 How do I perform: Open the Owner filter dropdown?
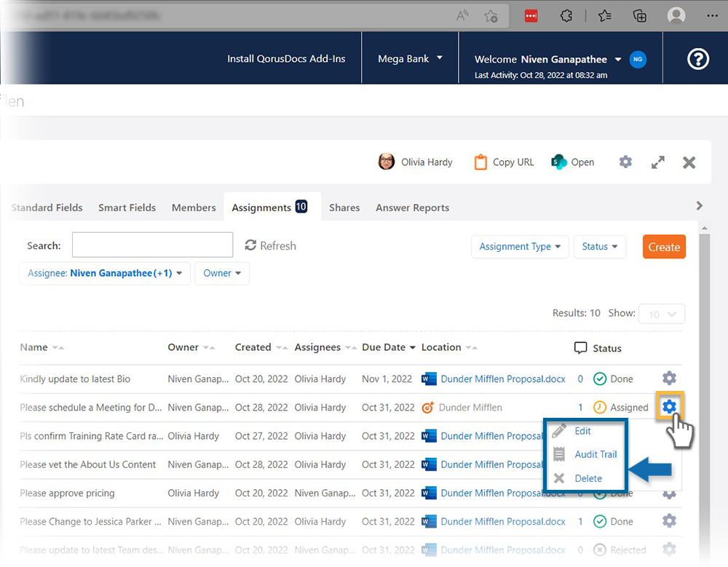(x=221, y=274)
